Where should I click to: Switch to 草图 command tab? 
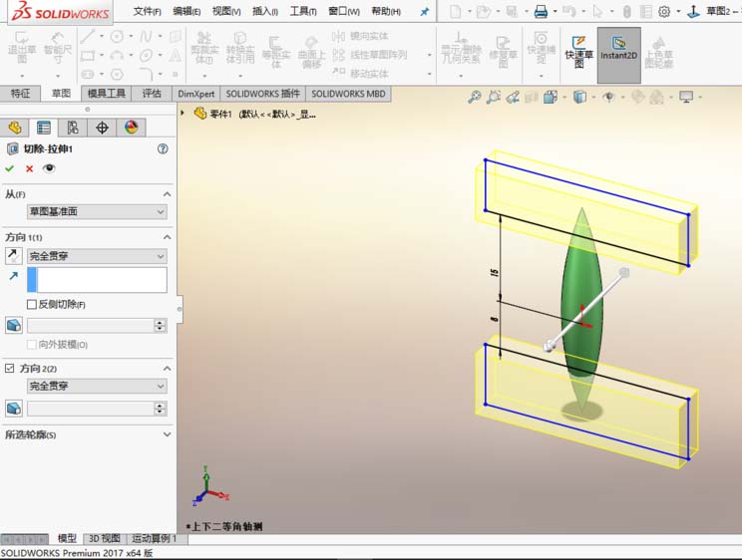[61, 94]
